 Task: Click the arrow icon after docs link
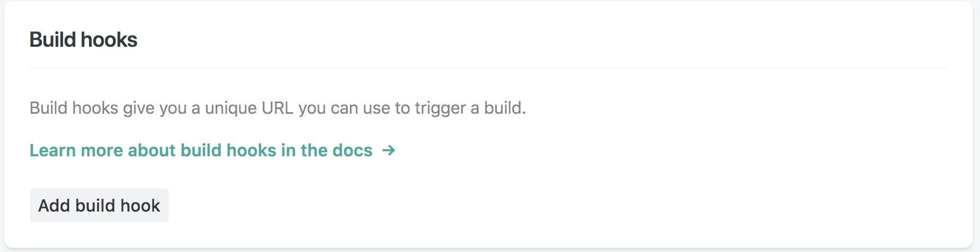click(389, 150)
